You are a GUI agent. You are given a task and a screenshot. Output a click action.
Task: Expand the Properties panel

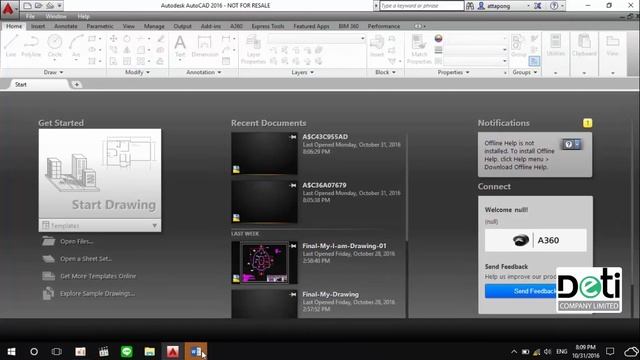[453, 72]
